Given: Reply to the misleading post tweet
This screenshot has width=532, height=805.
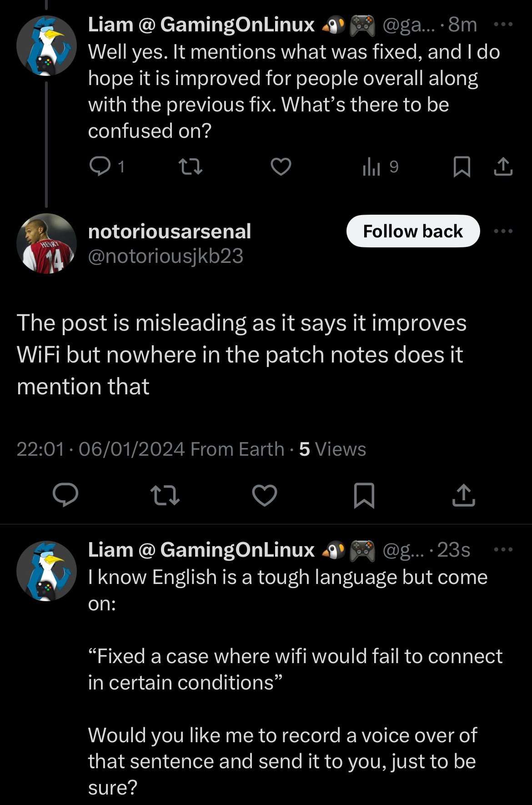Looking at the screenshot, I should (65, 495).
